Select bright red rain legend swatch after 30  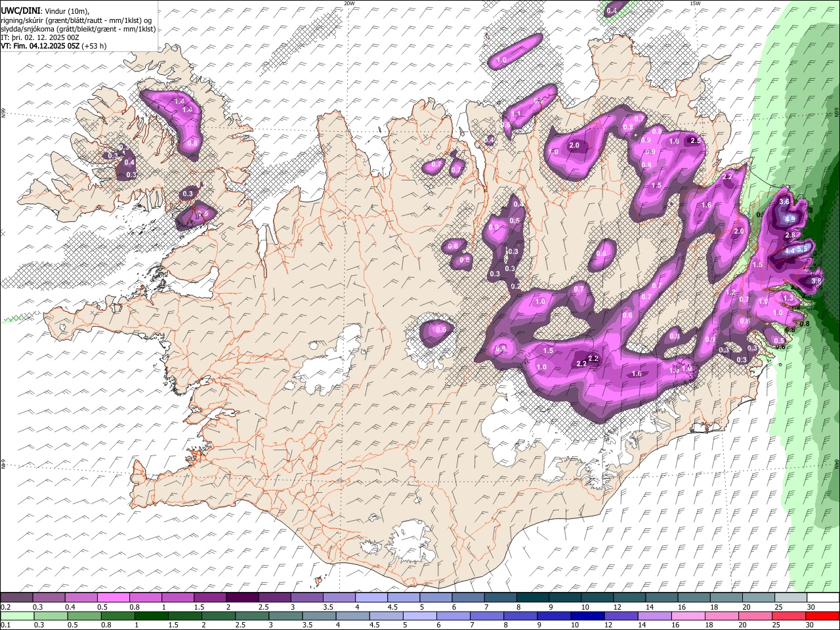click(x=823, y=616)
